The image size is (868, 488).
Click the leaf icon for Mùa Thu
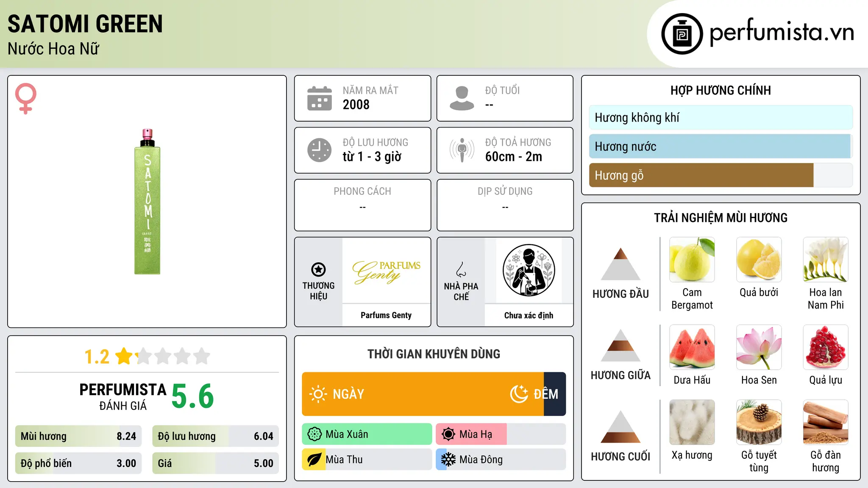314,460
